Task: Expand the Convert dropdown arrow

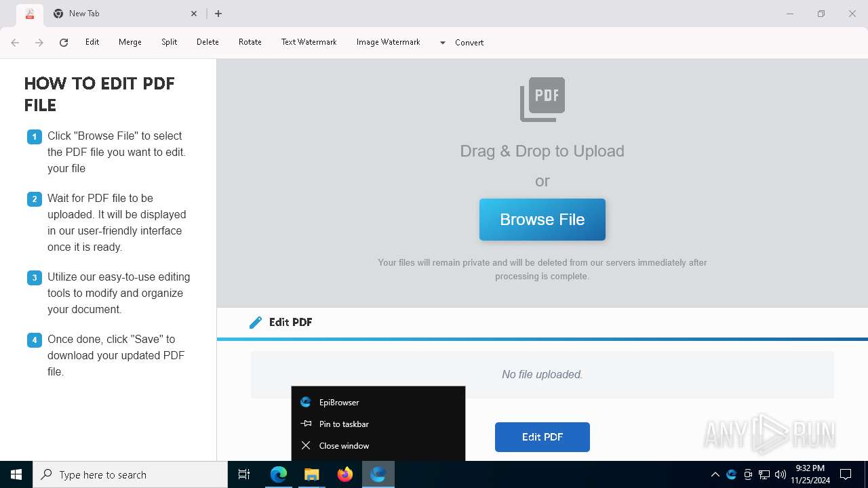Action: pos(443,43)
